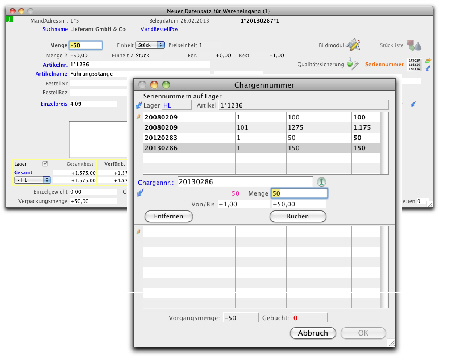Click the orange marker icon at upper batch list
The width and height of the screenshot is (451, 360).
[x=139, y=117]
